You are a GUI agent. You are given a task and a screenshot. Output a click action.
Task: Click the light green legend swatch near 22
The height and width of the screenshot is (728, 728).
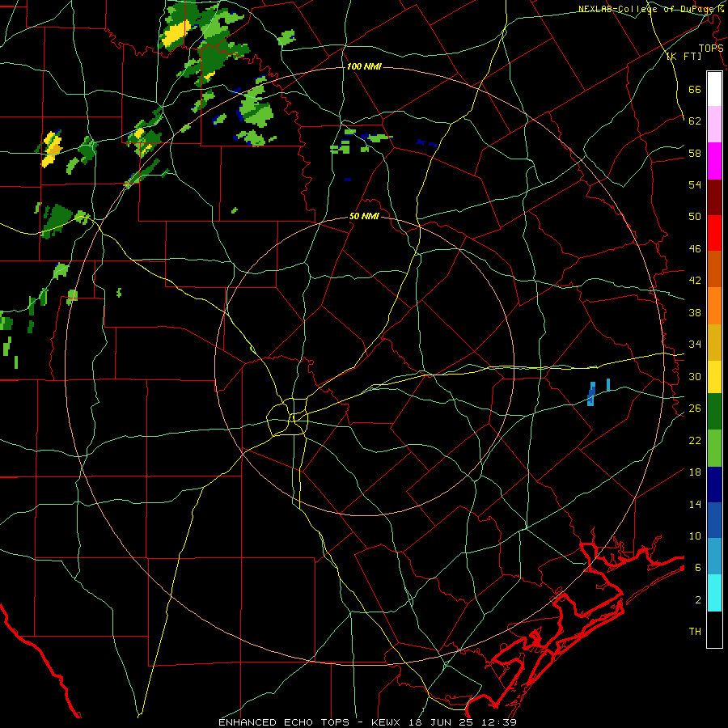pyautogui.click(x=714, y=448)
